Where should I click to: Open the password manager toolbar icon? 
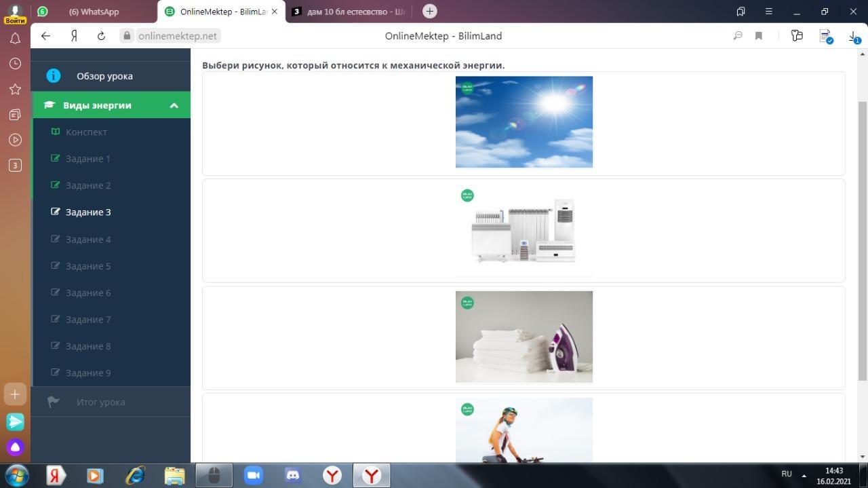pos(825,36)
